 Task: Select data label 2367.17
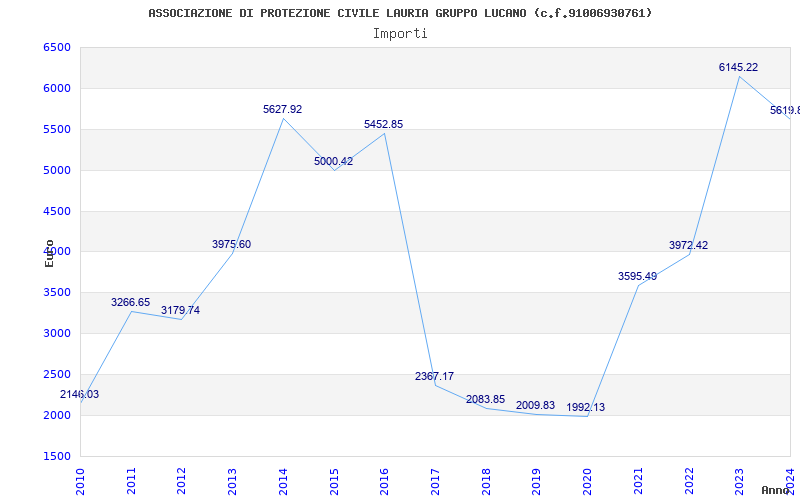pyautogui.click(x=435, y=377)
